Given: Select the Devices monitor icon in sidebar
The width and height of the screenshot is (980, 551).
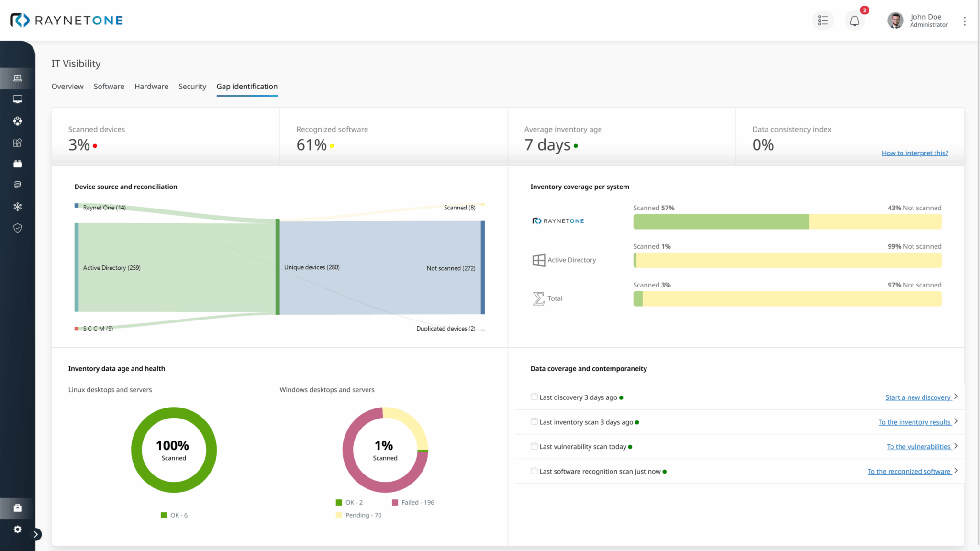Looking at the screenshot, I should (x=17, y=99).
